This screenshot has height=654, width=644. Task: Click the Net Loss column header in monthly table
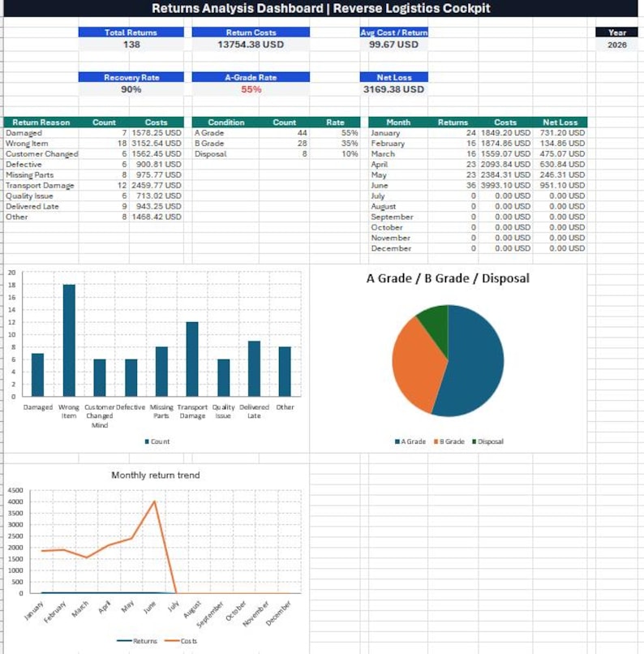coord(560,123)
